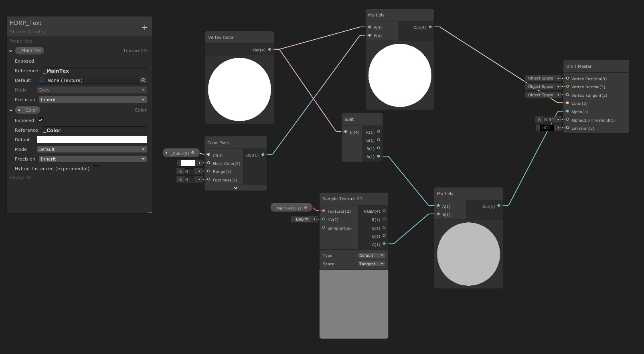Edit the _MainTex Reference field
This screenshot has width=644, height=354.
(95, 71)
